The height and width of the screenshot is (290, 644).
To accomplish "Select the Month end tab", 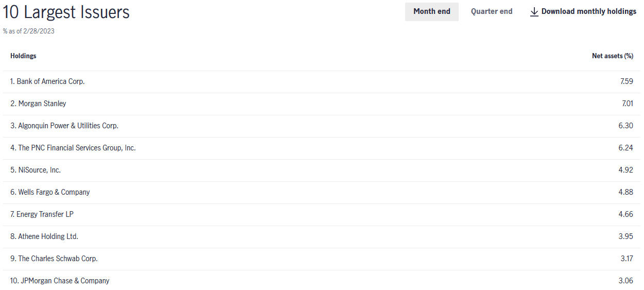I will (431, 11).
